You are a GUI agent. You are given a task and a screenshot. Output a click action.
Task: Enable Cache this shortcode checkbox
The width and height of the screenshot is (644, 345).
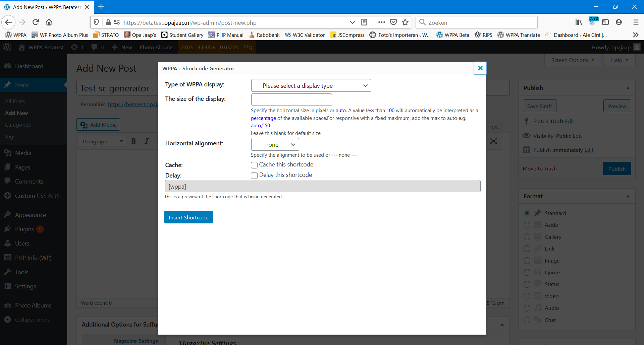[254, 165]
